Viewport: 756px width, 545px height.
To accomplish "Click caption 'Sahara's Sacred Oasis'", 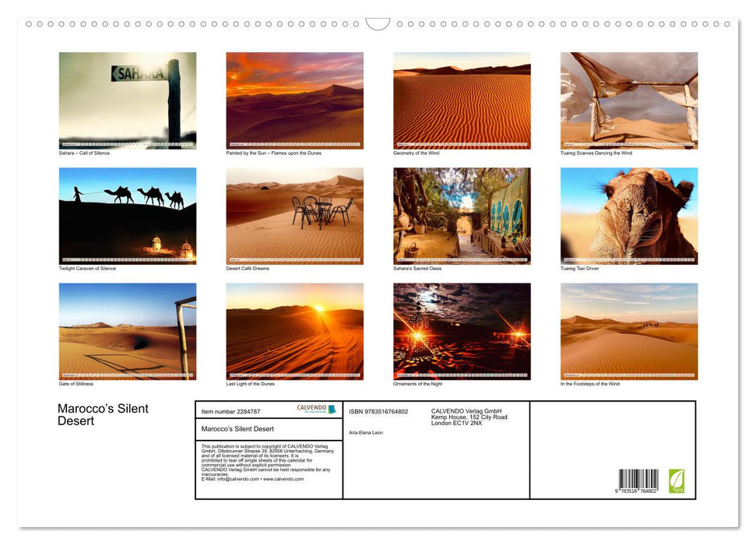I will (417, 268).
